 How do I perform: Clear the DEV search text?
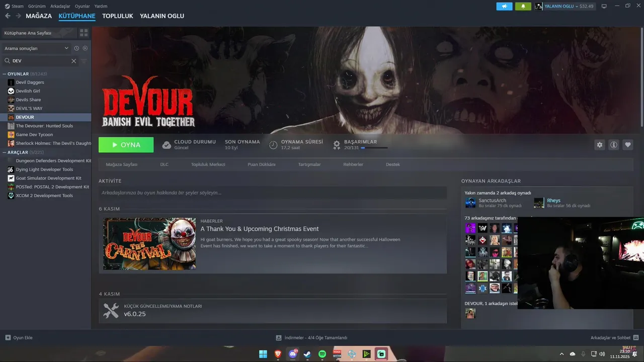pyautogui.click(x=73, y=61)
